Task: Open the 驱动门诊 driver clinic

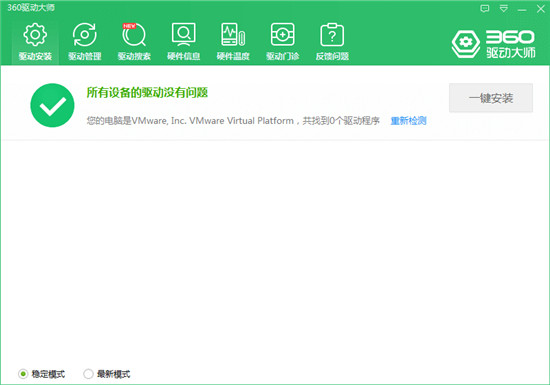Action: (x=282, y=42)
